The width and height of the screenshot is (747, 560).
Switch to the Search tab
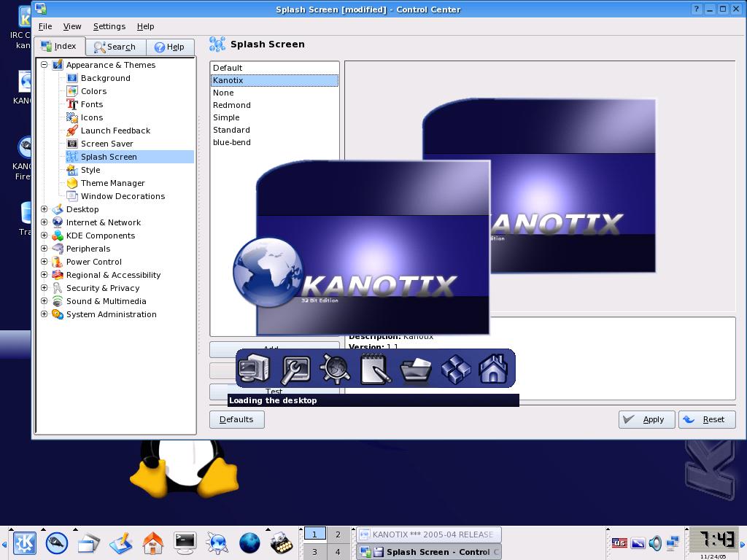[116, 47]
